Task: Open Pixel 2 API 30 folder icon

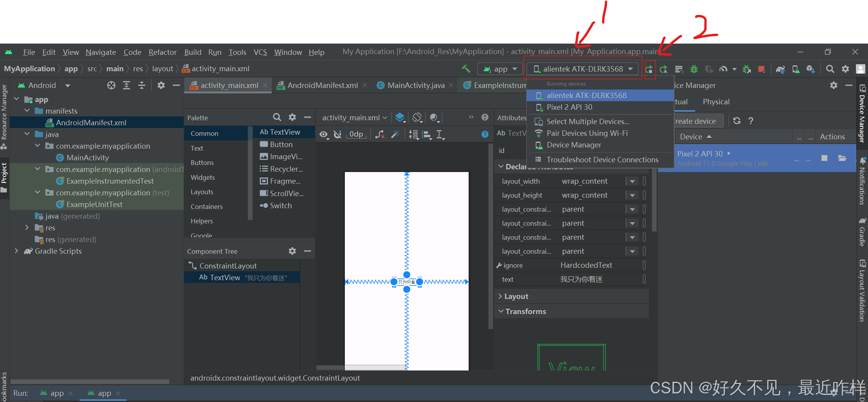Action: click(x=842, y=158)
